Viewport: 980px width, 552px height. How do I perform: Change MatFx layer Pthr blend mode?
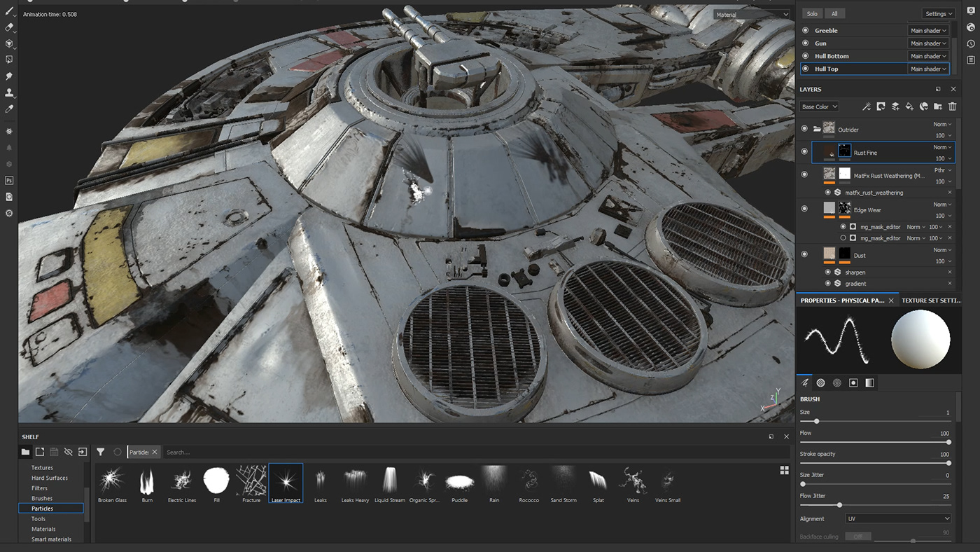point(941,170)
